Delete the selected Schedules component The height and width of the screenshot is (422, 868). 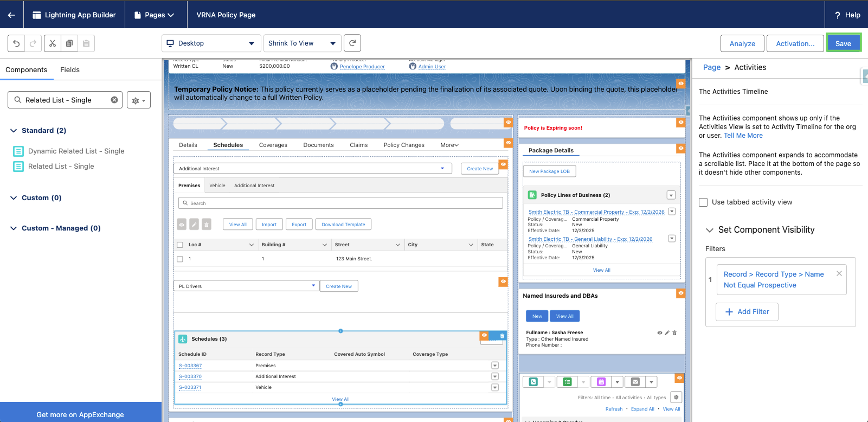tap(502, 336)
